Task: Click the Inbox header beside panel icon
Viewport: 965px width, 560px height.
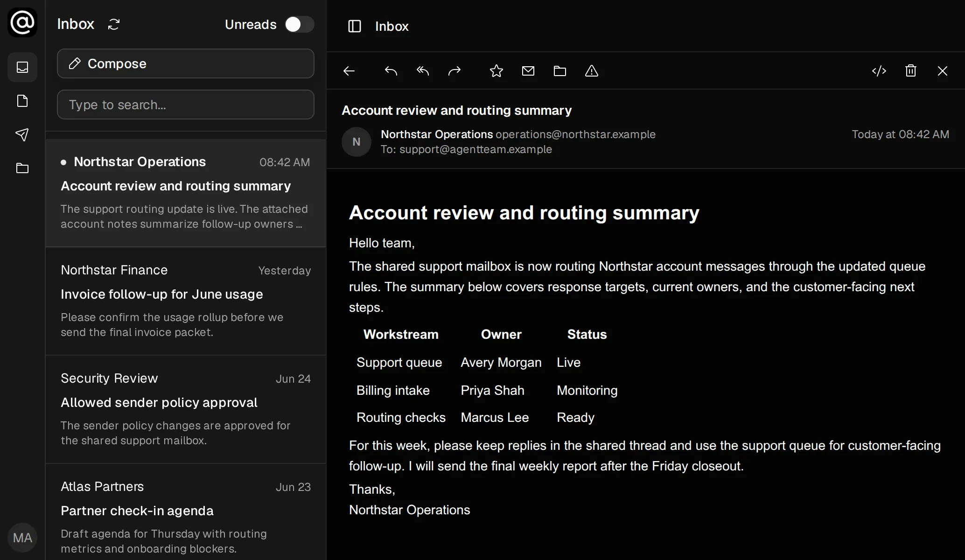Action: pyautogui.click(x=392, y=26)
